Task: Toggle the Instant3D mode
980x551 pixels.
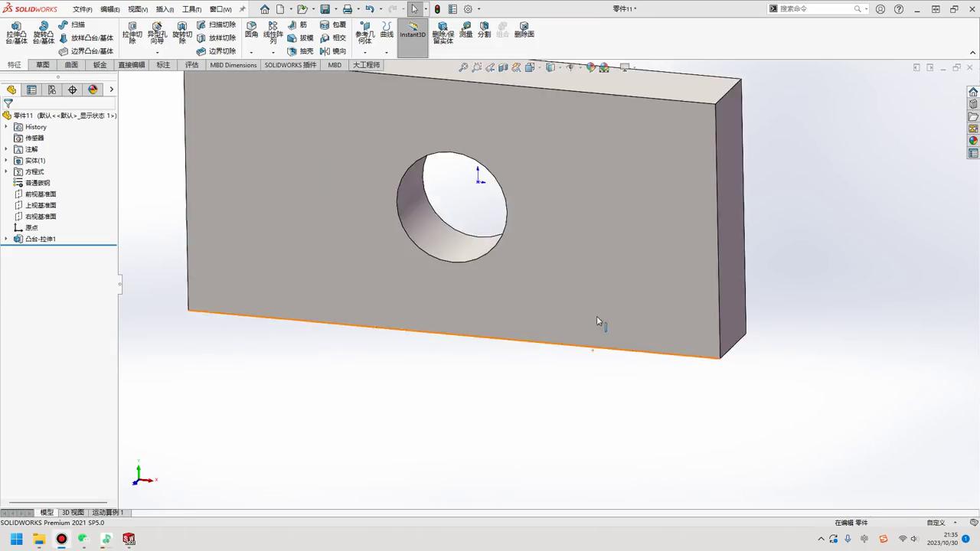Action: (x=412, y=34)
